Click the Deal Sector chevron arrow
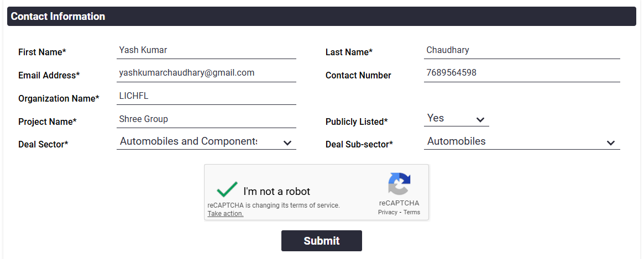The width and height of the screenshot is (644, 259). pos(287,143)
